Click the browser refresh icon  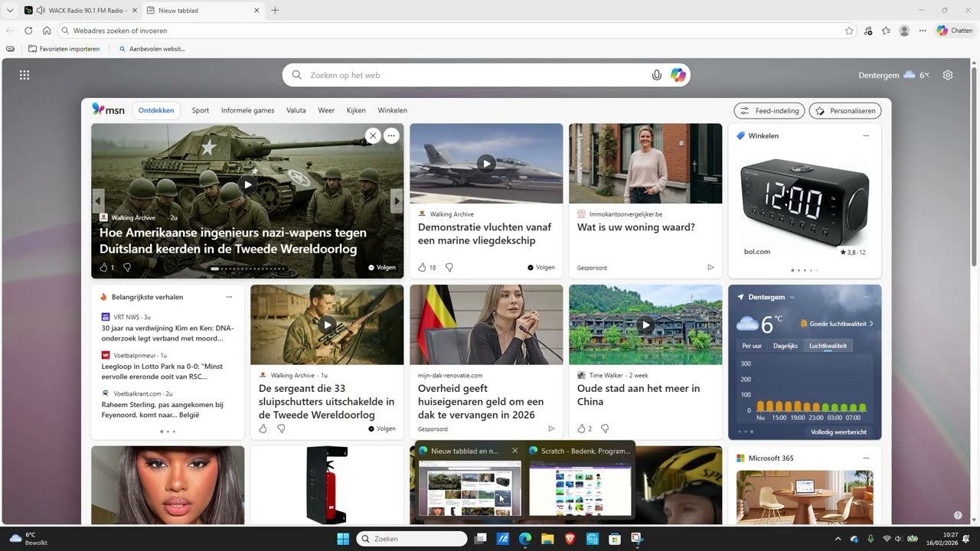28,31
